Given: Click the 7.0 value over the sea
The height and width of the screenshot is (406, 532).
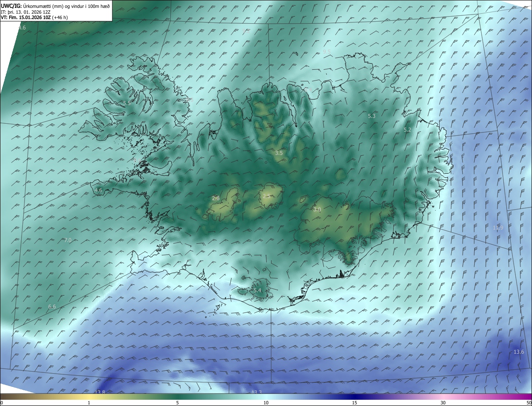Looking at the screenshot, I should [68, 240].
